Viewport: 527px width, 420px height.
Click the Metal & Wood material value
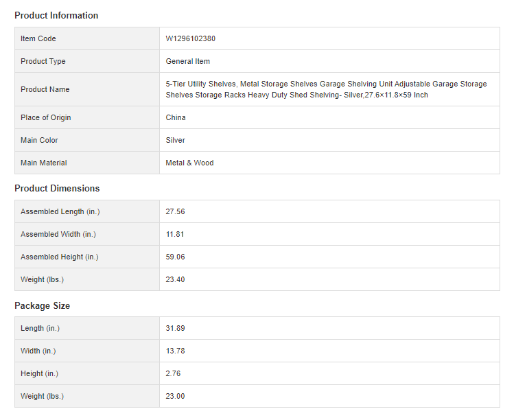coord(189,163)
